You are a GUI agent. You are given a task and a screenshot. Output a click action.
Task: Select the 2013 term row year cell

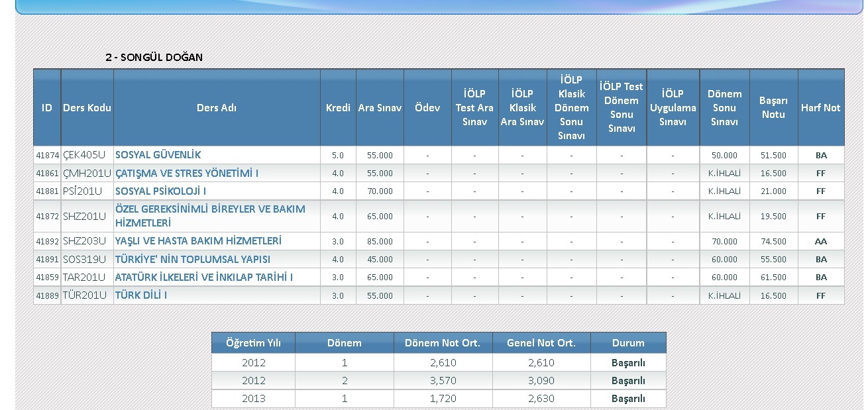(253, 399)
